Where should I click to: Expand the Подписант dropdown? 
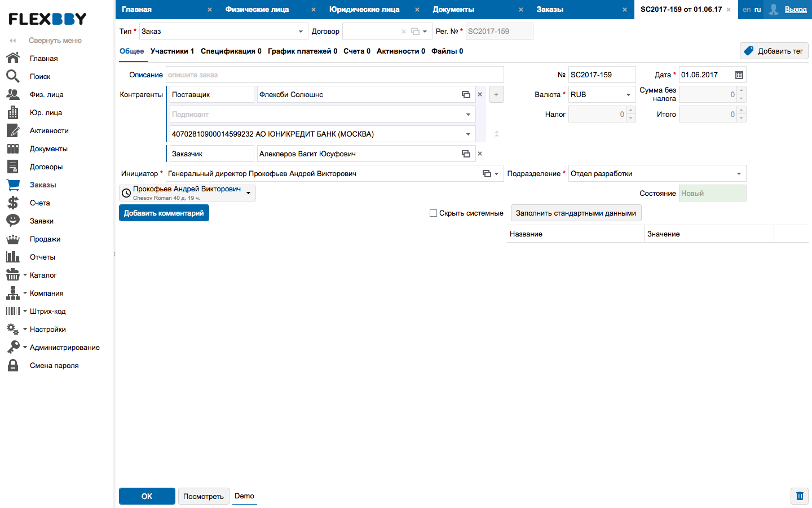(468, 115)
